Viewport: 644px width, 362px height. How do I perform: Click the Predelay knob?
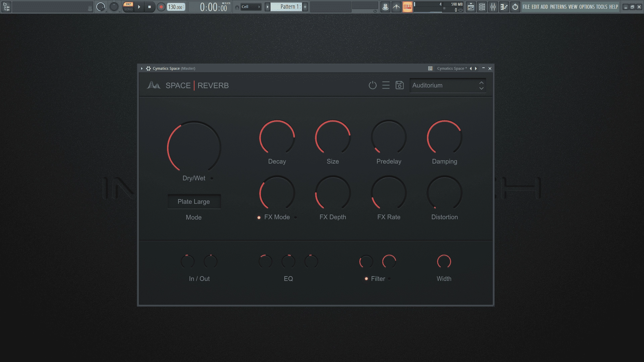pyautogui.click(x=389, y=137)
